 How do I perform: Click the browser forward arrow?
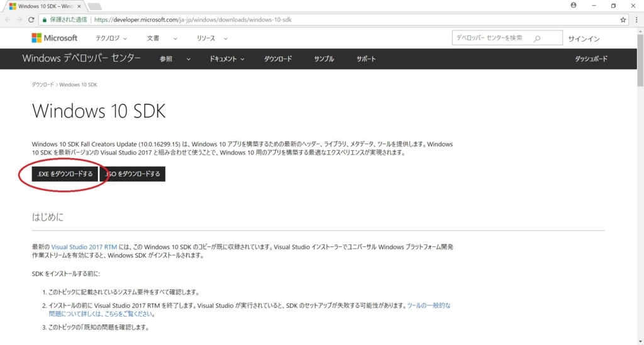point(19,19)
